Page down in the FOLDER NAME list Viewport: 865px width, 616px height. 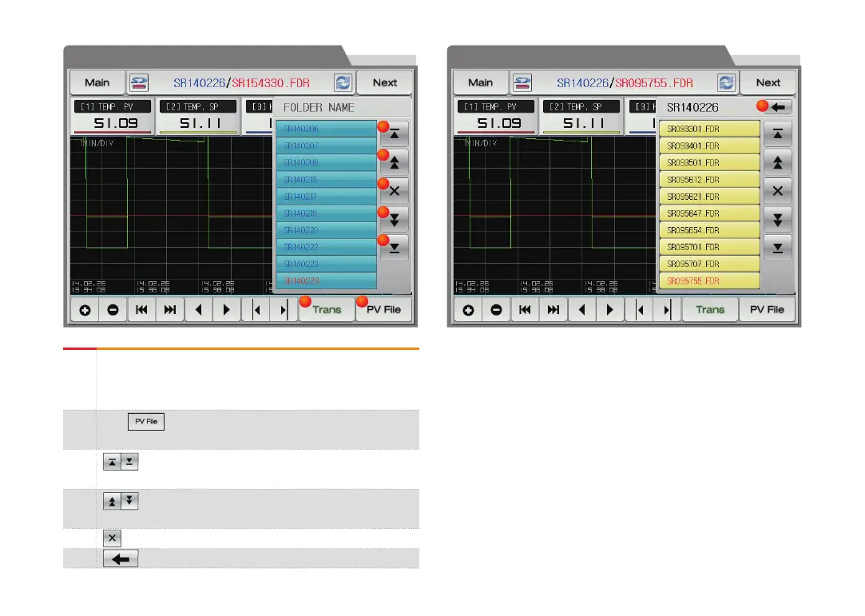pyautogui.click(x=395, y=220)
